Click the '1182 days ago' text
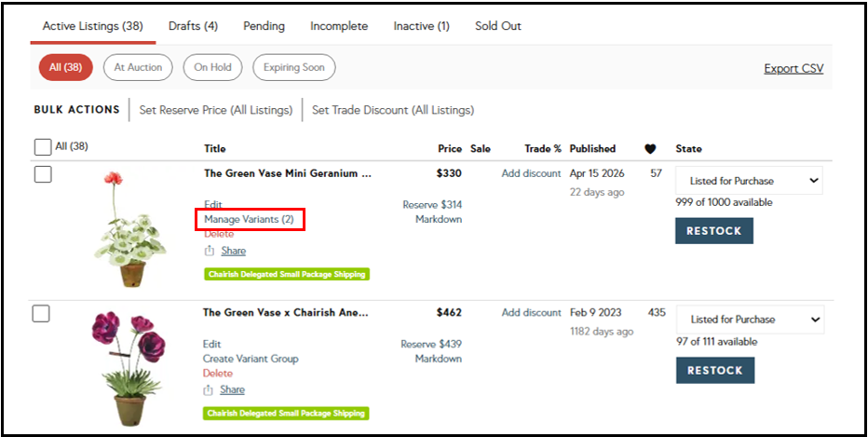868x437 pixels. [x=602, y=332]
